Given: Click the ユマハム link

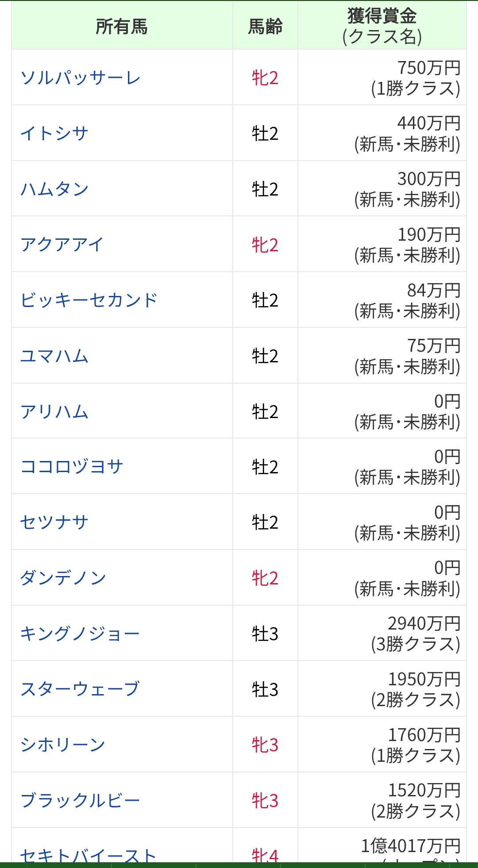Looking at the screenshot, I should (x=54, y=356).
